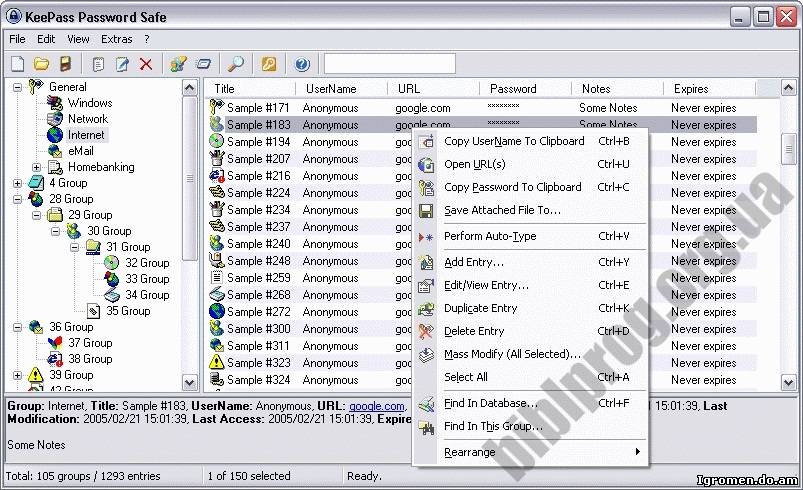This screenshot has height=490, width=803.
Task: Click the globe icon beside Open URL(s)
Action: [x=426, y=164]
